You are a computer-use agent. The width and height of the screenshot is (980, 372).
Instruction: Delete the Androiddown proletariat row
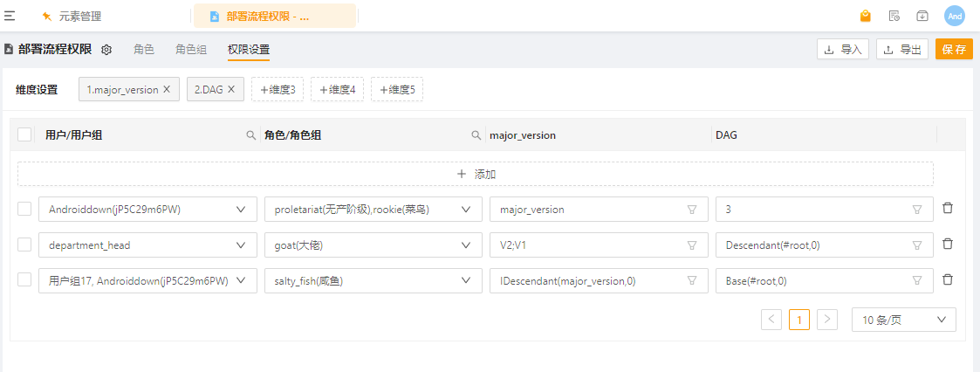[x=948, y=209]
